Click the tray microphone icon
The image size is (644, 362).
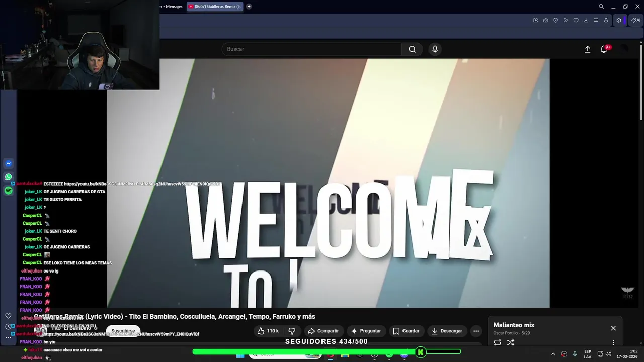pyautogui.click(x=575, y=354)
